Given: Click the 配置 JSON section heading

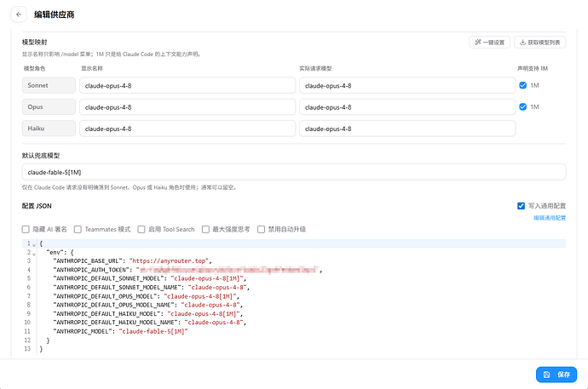Looking at the screenshot, I should coord(37,206).
